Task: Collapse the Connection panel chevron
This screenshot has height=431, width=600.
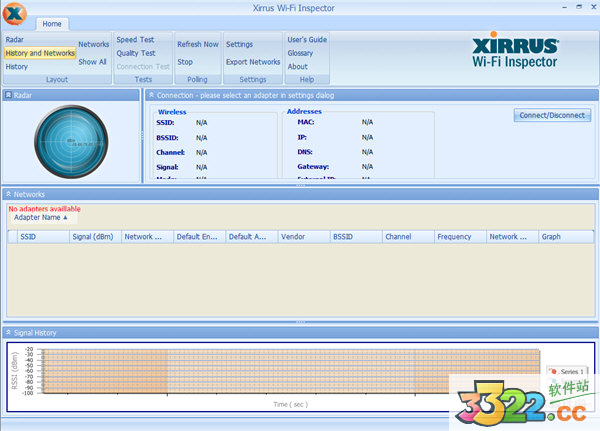Action: coord(152,95)
